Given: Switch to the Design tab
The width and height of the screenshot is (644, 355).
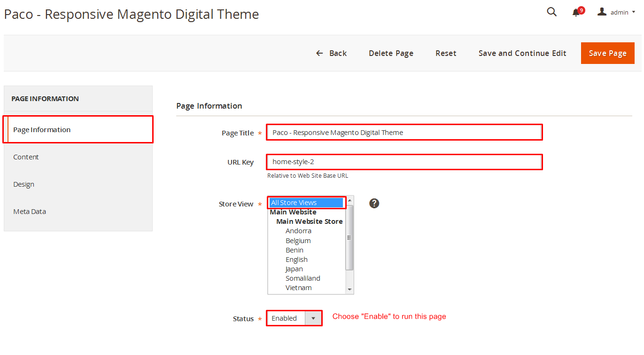Looking at the screenshot, I should (x=78, y=184).
